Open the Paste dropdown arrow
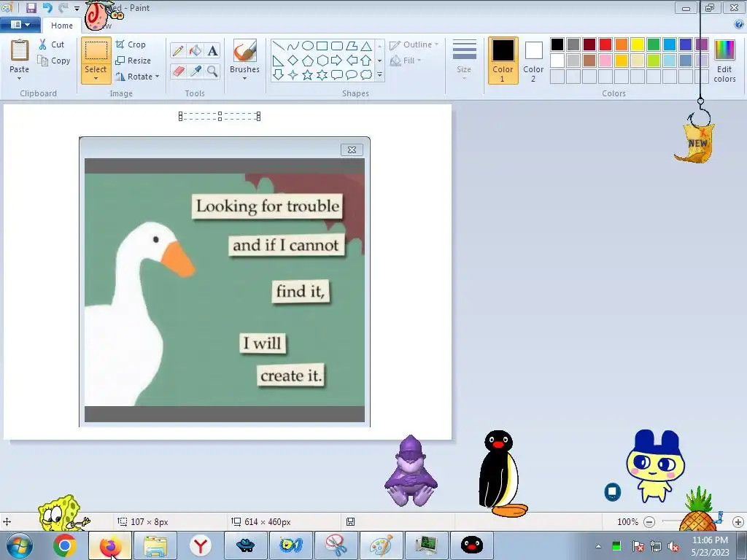This screenshot has width=747, height=560. click(20, 78)
